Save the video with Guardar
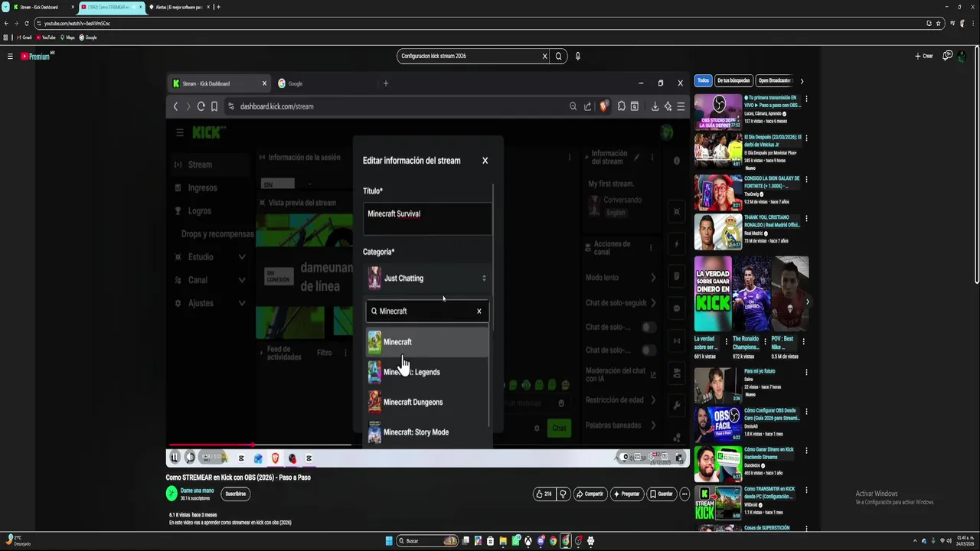 661,494
